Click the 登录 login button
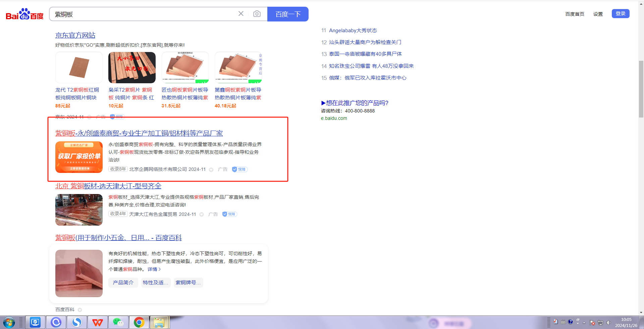This screenshot has width=644, height=329. click(x=621, y=13)
